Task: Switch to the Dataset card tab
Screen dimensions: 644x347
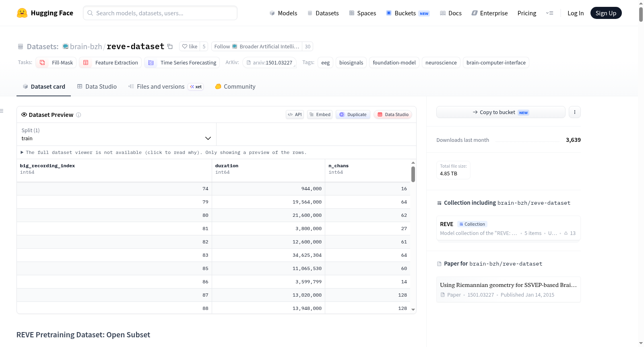Action: pyautogui.click(x=44, y=87)
